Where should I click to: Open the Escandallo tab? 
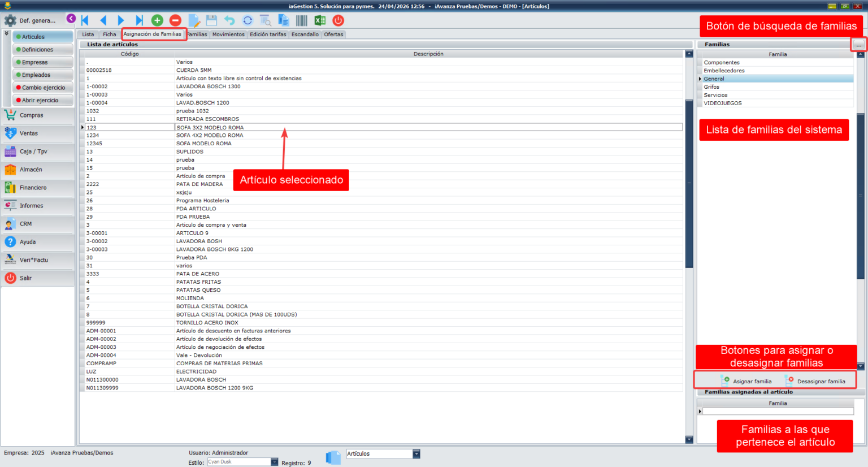[x=305, y=34]
